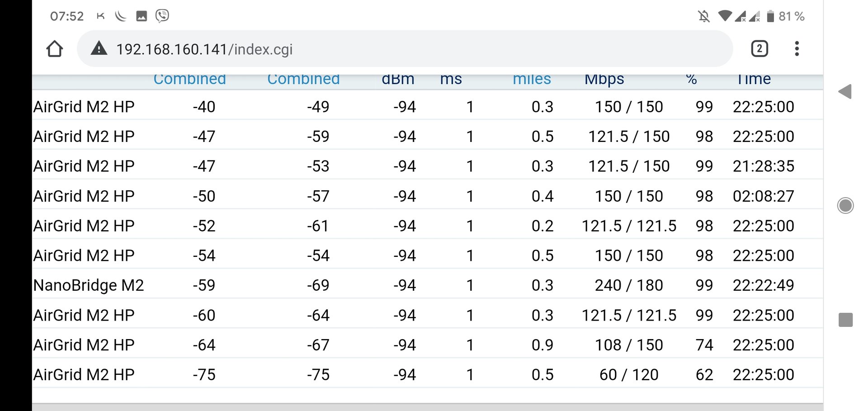Sort by first Combined signal column header
The image size is (868, 411).
coord(189,80)
